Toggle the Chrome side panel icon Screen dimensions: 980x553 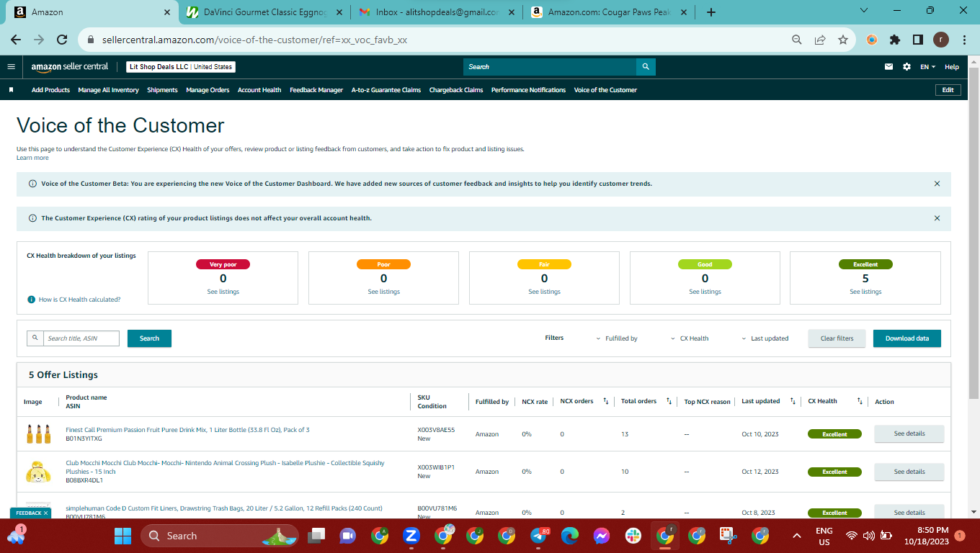pos(918,40)
